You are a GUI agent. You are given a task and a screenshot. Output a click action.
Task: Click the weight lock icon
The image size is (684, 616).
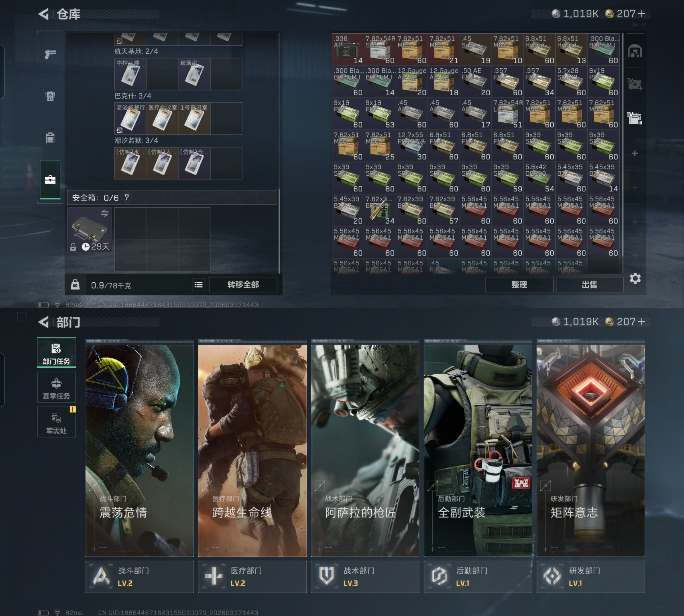(x=75, y=285)
